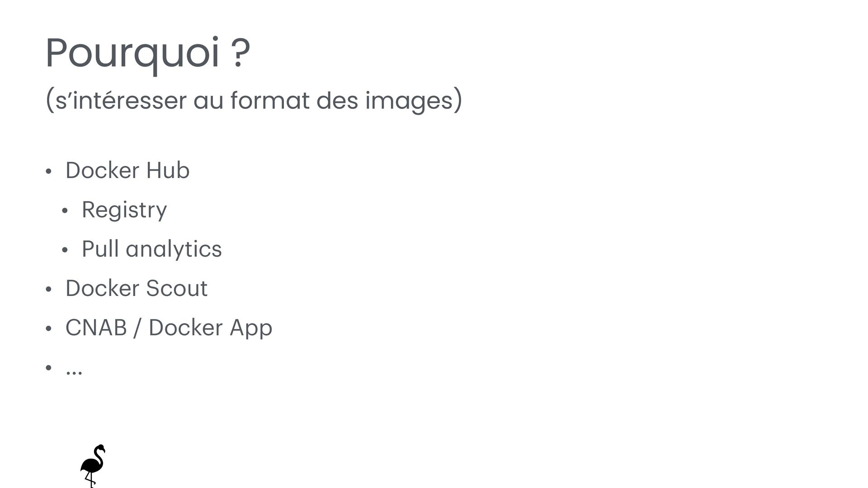Image resolution: width=868 pixels, height=488 pixels.
Task: Click the word 'images' in the subtitle
Action: [x=409, y=101]
